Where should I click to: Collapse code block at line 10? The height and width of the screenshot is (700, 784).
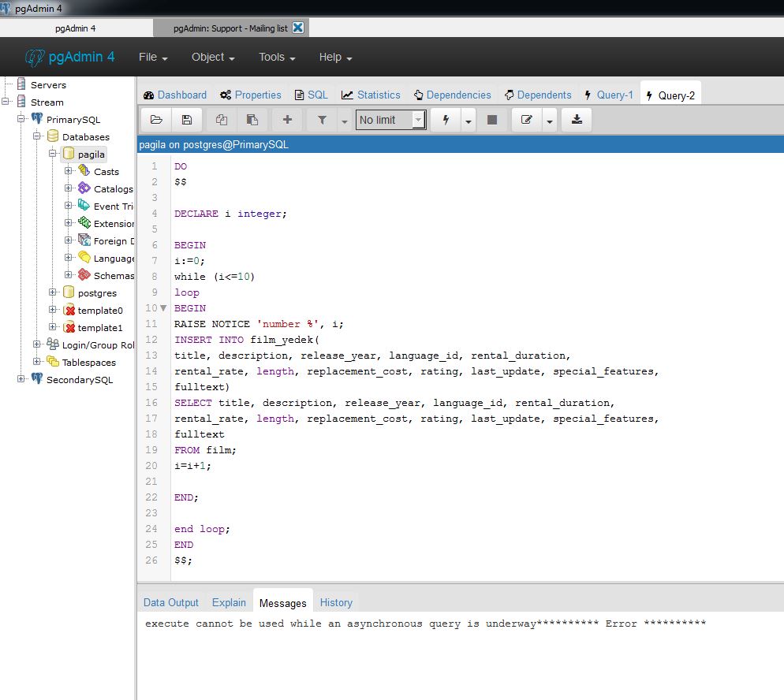[163, 308]
